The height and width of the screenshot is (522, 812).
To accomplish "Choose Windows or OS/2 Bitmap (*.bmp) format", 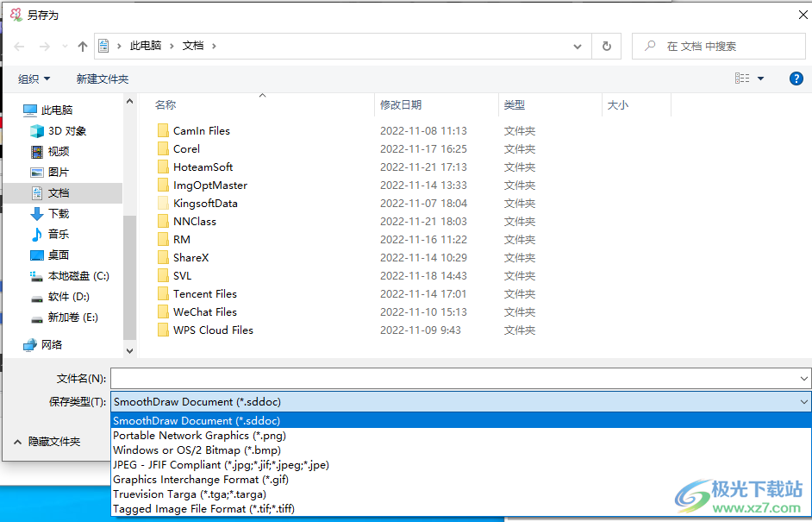I will point(461,450).
